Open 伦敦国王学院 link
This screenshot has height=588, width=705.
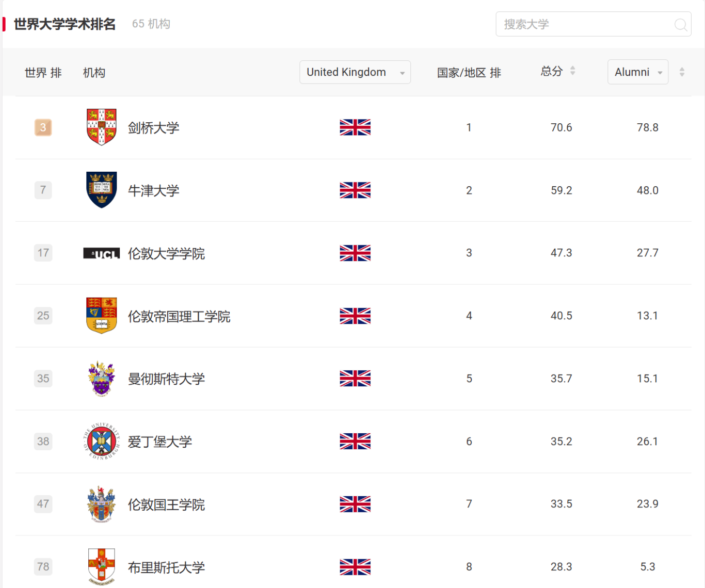pyautogui.click(x=166, y=504)
